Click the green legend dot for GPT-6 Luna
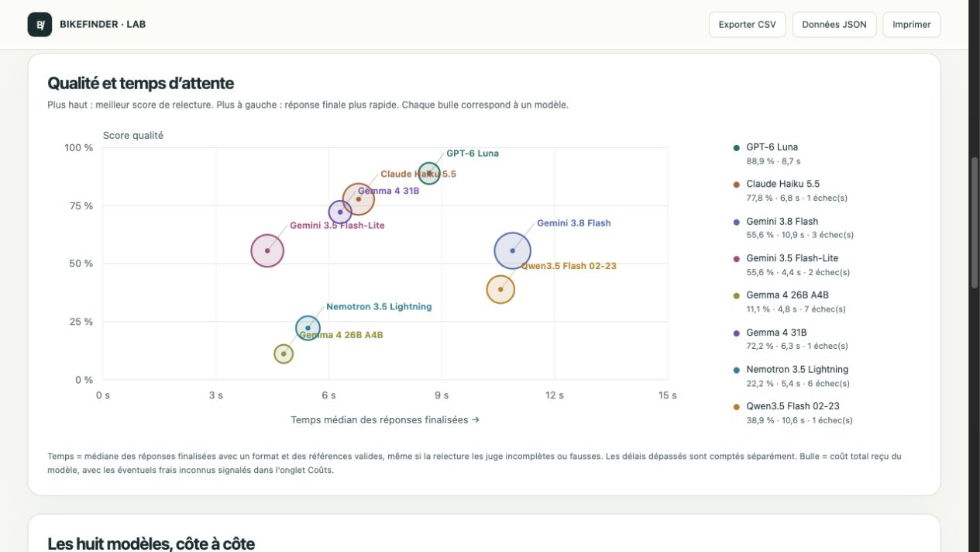This screenshot has width=980, height=552. 736,147
